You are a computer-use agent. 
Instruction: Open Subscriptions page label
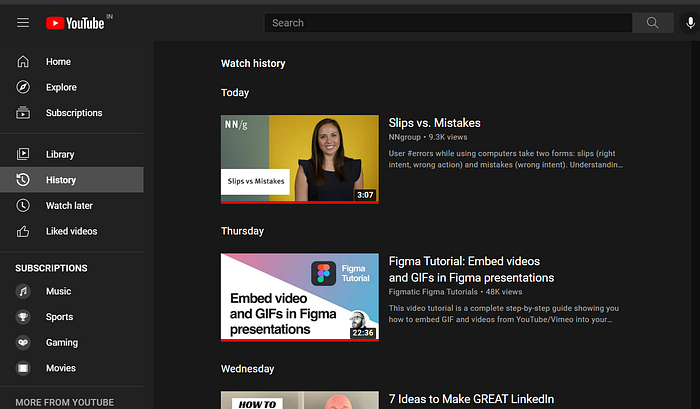click(x=74, y=113)
